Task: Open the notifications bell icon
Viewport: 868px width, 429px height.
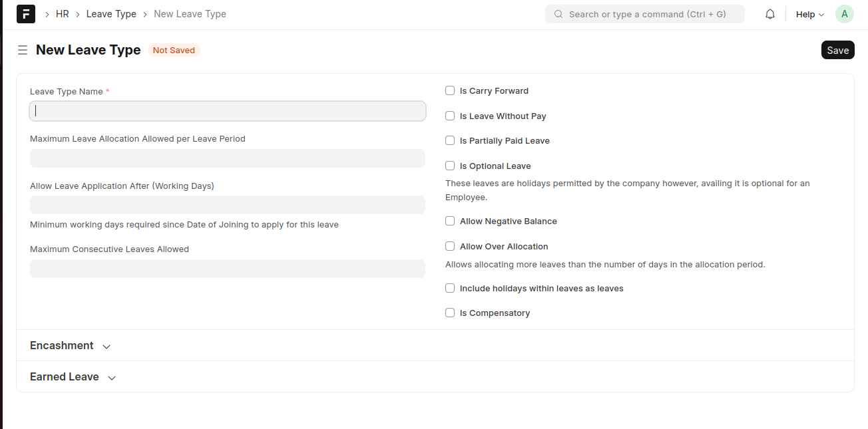Action: tap(770, 14)
